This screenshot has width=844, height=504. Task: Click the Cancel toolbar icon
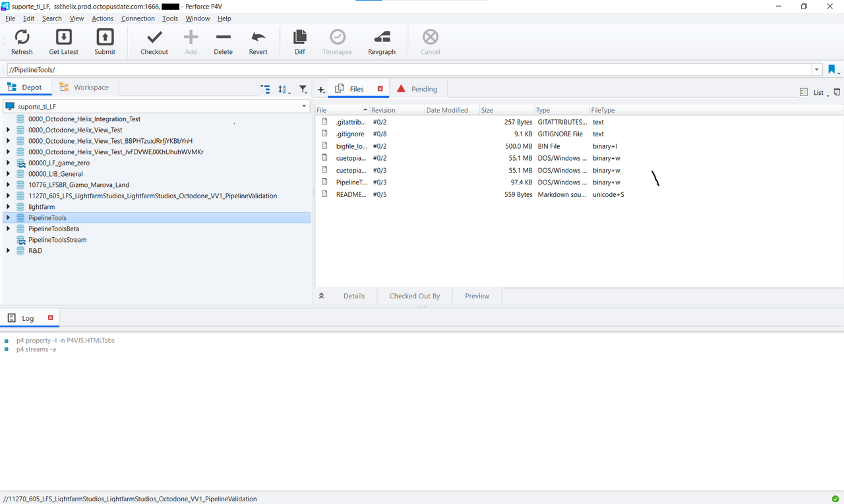pyautogui.click(x=431, y=37)
